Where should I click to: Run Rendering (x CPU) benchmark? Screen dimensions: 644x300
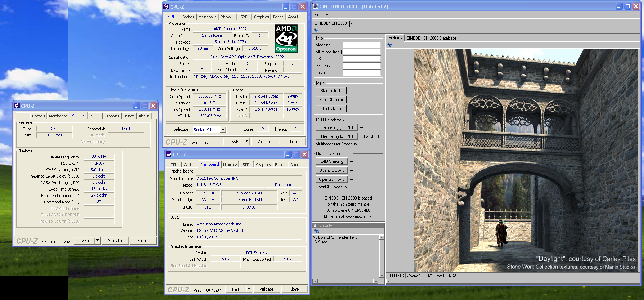tap(337, 136)
